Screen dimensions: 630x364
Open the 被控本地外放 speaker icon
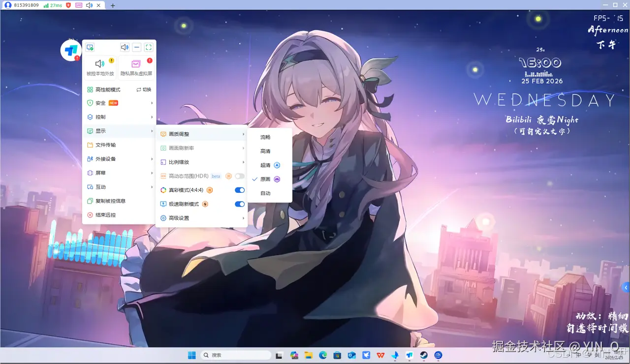click(x=100, y=63)
